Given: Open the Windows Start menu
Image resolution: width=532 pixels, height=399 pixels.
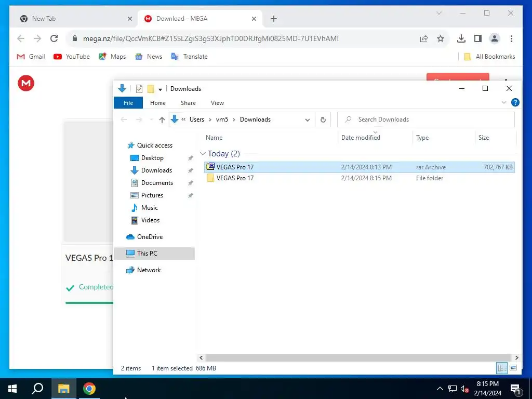Looking at the screenshot, I should (x=12, y=389).
